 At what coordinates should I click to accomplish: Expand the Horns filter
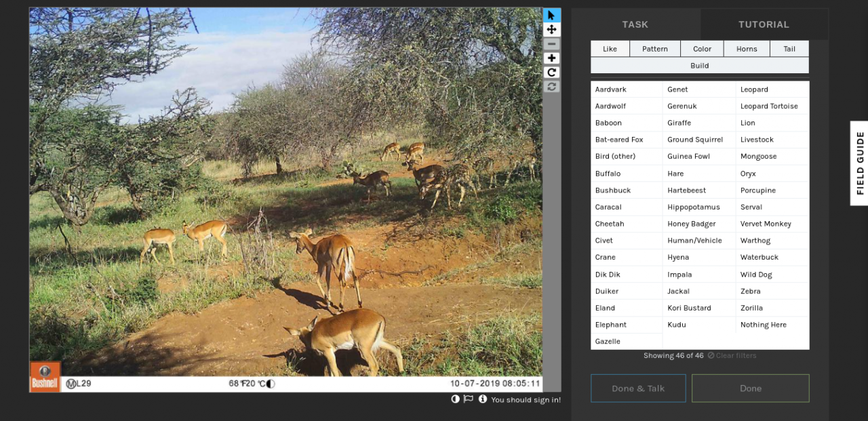click(747, 49)
